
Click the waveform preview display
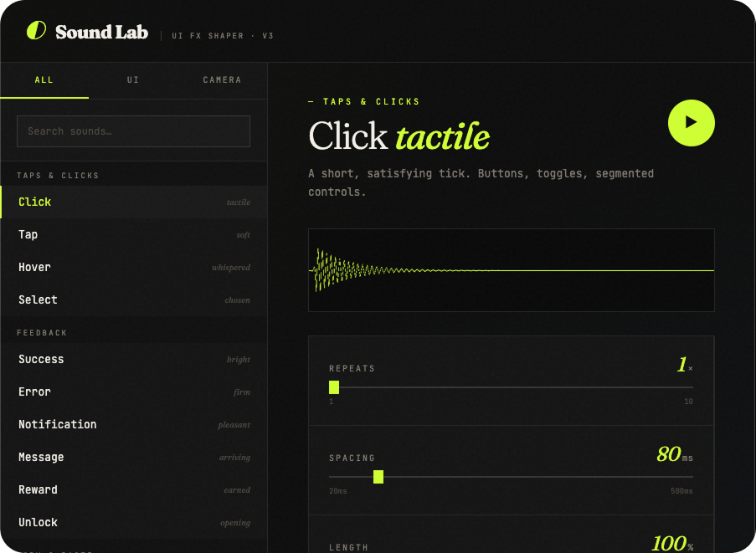pyautogui.click(x=511, y=270)
